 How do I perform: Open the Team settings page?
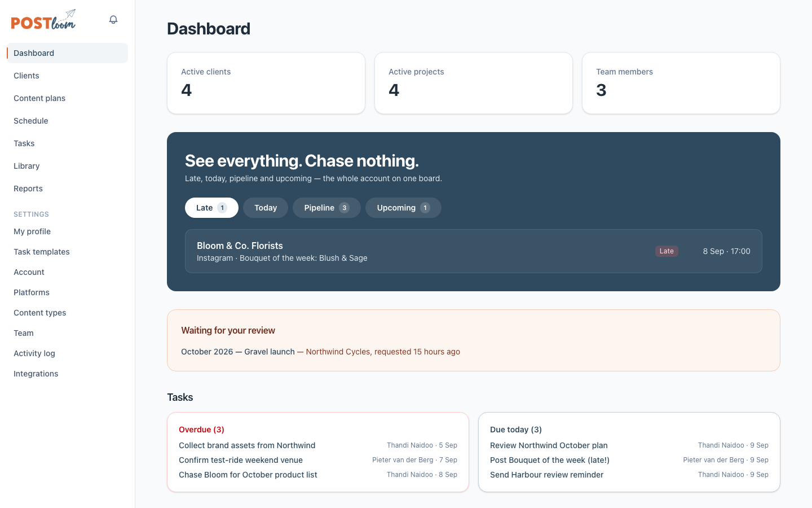[68, 333]
